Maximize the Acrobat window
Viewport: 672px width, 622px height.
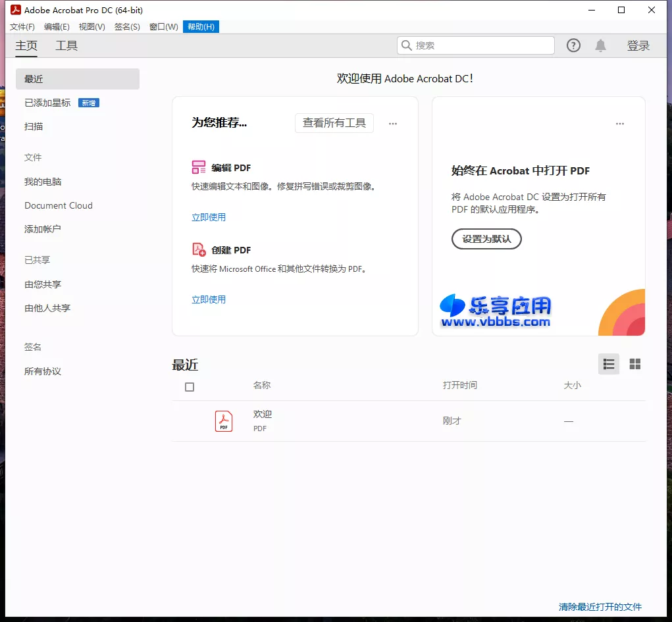(621, 10)
